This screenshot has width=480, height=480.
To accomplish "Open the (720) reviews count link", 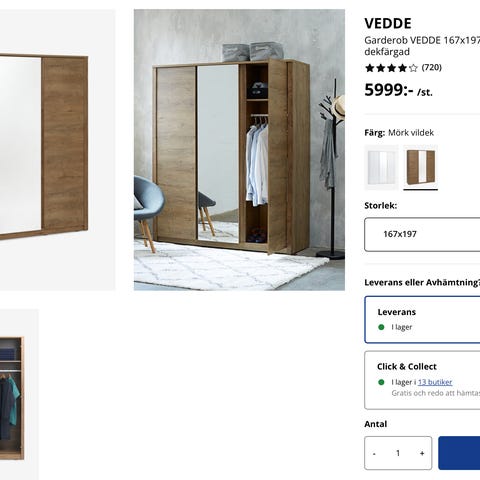I will [x=432, y=67].
